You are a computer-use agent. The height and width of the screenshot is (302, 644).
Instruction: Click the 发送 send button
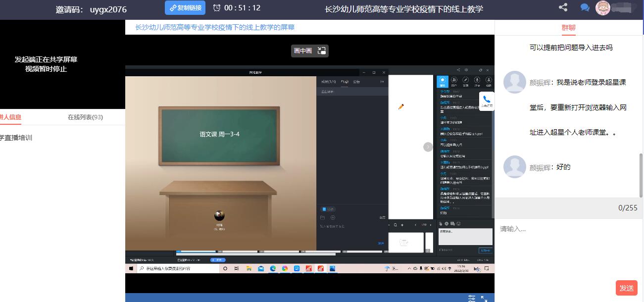click(626, 288)
